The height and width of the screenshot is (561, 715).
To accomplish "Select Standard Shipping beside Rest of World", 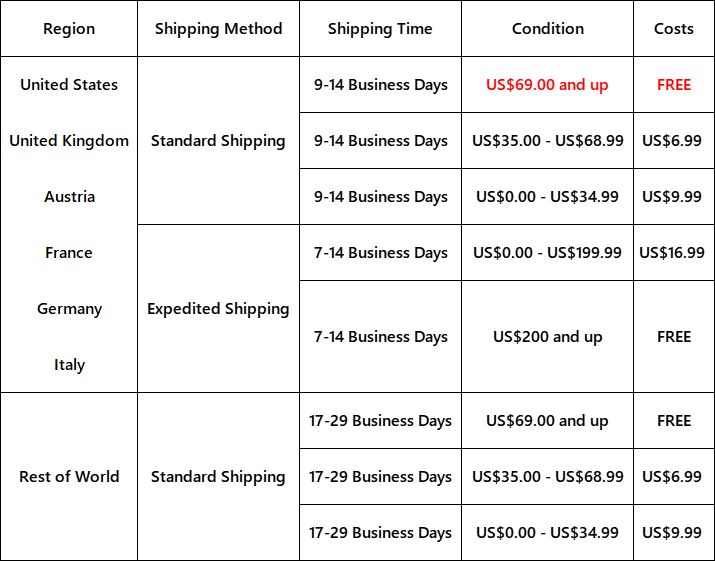I will coord(218,477).
